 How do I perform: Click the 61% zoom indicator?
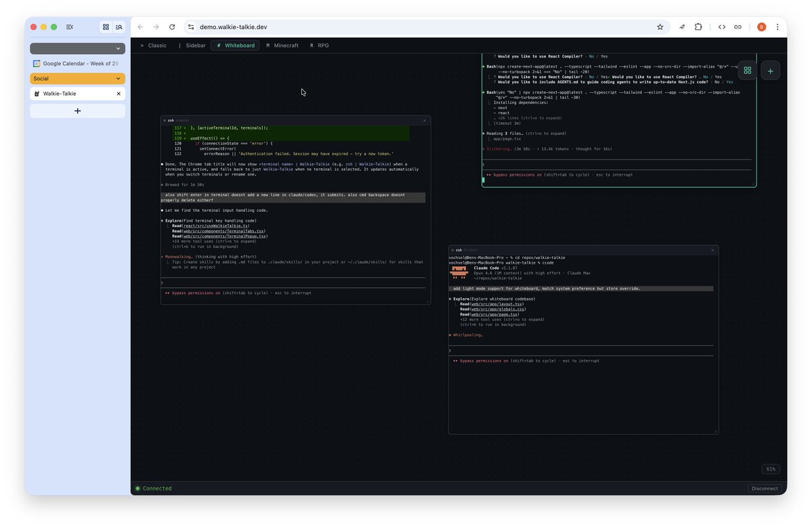pyautogui.click(x=771, y=469)
